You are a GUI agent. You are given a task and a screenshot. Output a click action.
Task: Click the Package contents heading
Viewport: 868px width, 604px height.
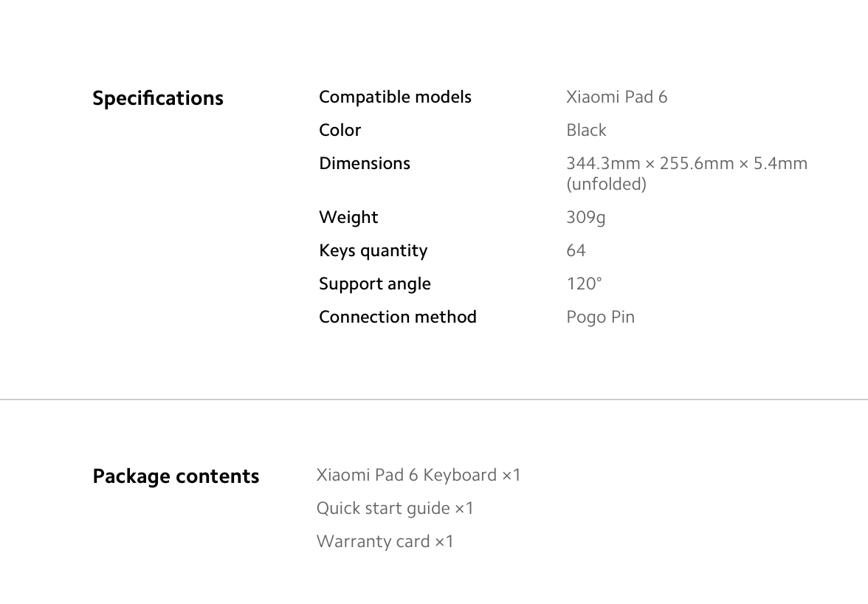176,477
